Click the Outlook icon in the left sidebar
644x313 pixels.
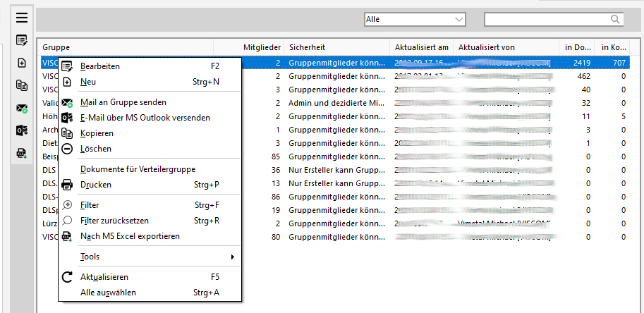[x=22, y=131]
